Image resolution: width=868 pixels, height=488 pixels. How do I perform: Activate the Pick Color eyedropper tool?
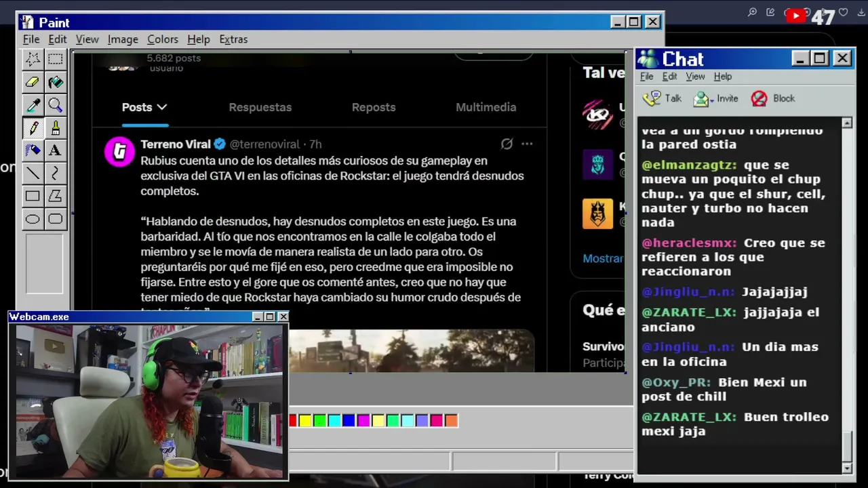(33, 105)
